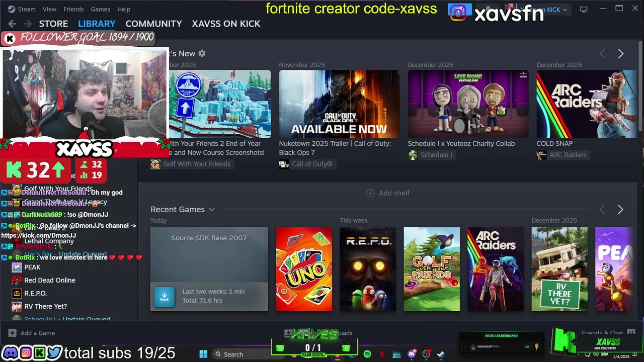Go back with the back arrow

click(x=12, y=24)
